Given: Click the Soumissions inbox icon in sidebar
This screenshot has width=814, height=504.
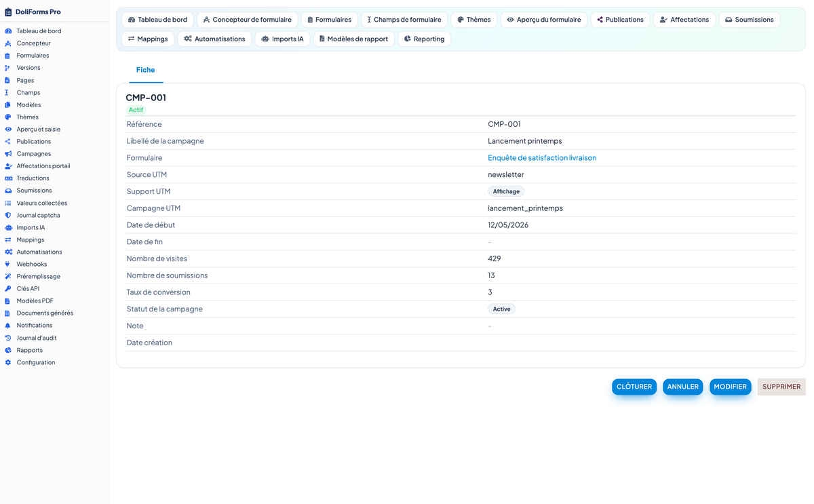Looking at the screenshot, I should point(8,191).
